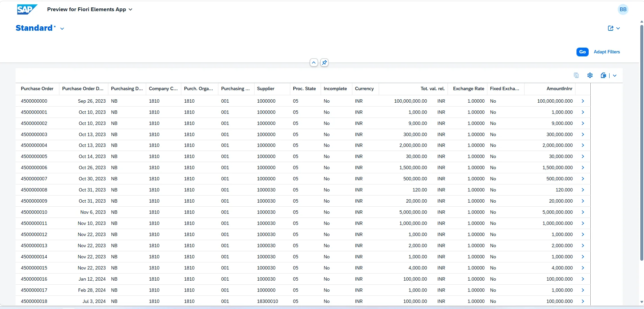Click the Go button
This screenshot has height=309, width=644.
click(582, 52)
